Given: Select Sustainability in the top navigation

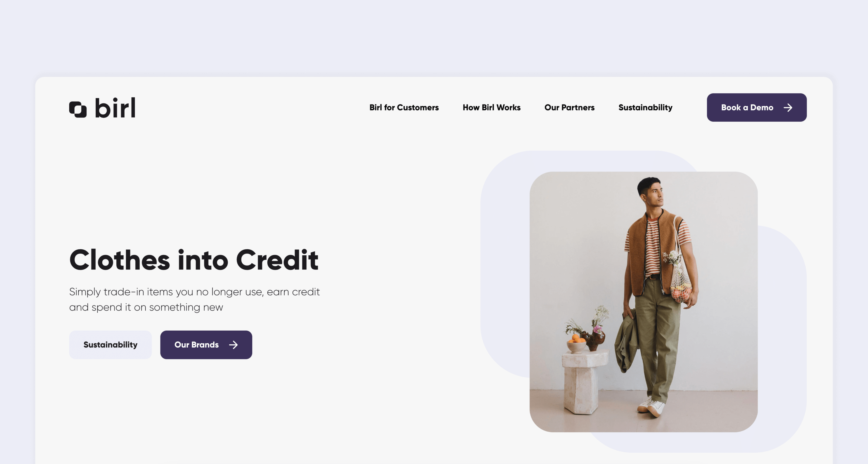Looking at the screenshot, I should [645, 107].
